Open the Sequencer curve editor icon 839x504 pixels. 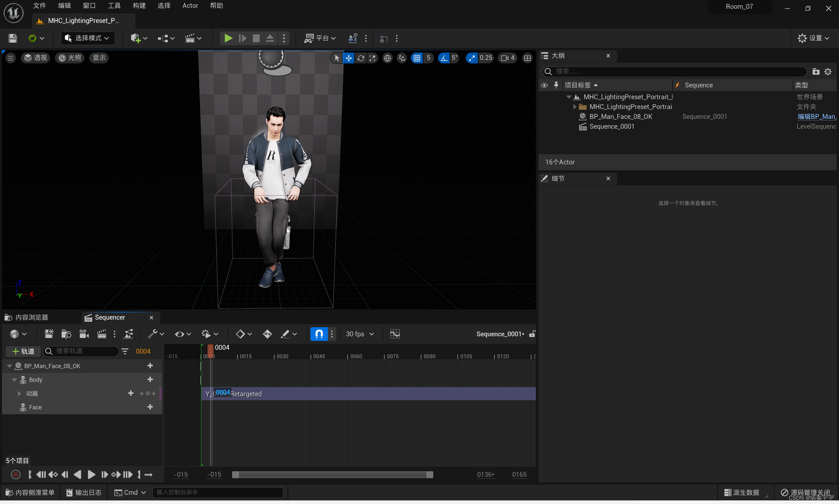(x=395, y=334)
